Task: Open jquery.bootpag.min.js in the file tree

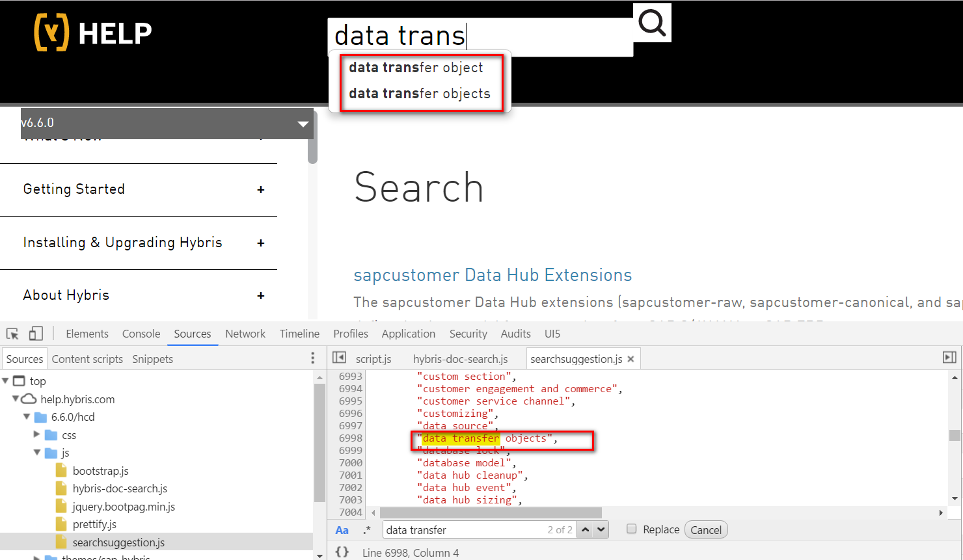Action: pos(124,507)
